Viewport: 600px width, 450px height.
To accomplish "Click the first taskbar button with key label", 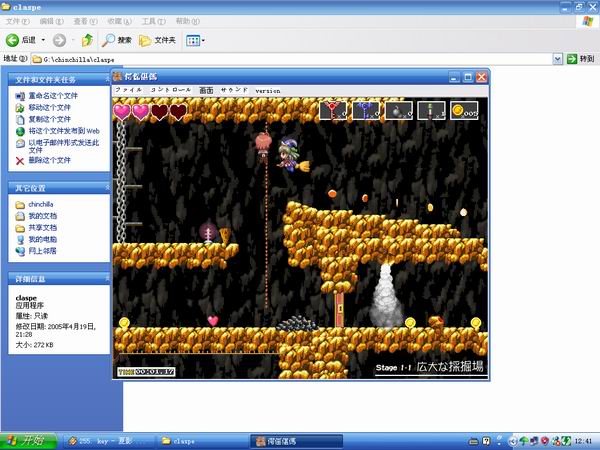I will [x=108, y=441].
